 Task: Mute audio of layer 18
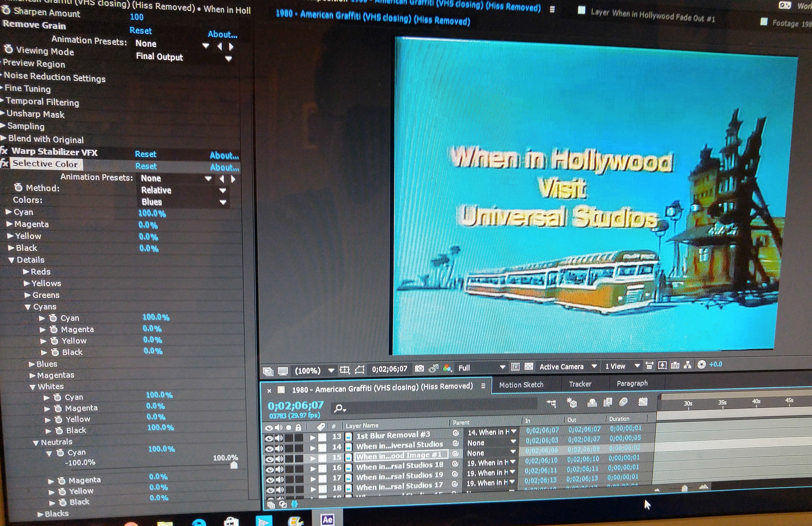tap(280, 490)
